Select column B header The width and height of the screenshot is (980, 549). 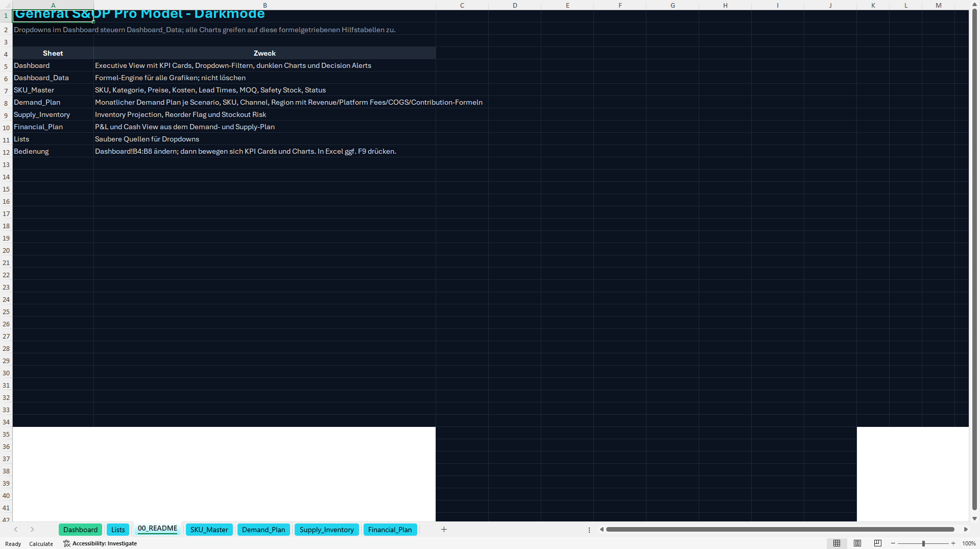(x=265, y=5)
